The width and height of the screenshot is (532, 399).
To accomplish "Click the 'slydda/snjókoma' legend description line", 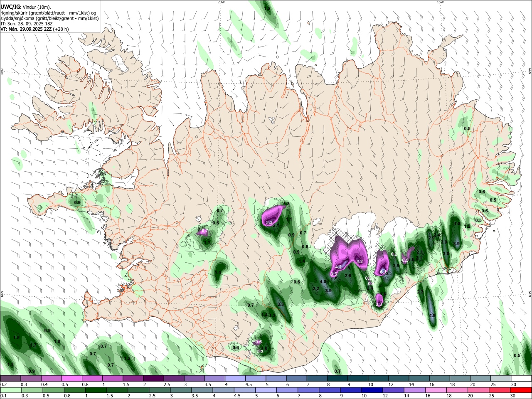I will pyautogui.click(x=49, y=18).
